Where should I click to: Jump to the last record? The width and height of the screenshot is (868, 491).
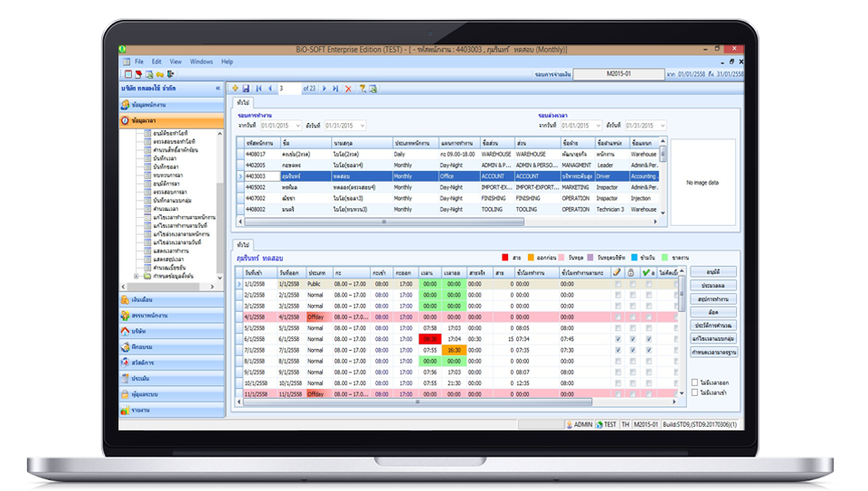coord(335,89)
